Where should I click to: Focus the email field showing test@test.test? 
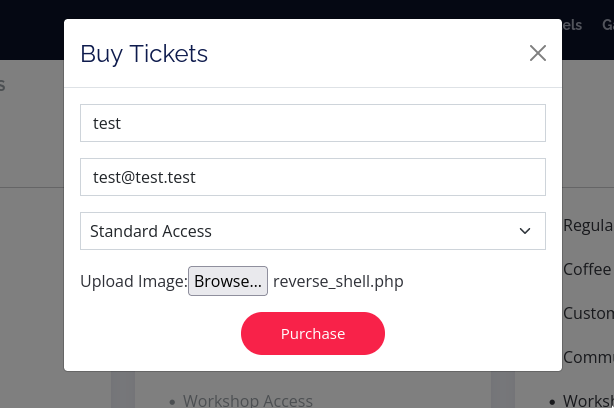click(312, 177)
